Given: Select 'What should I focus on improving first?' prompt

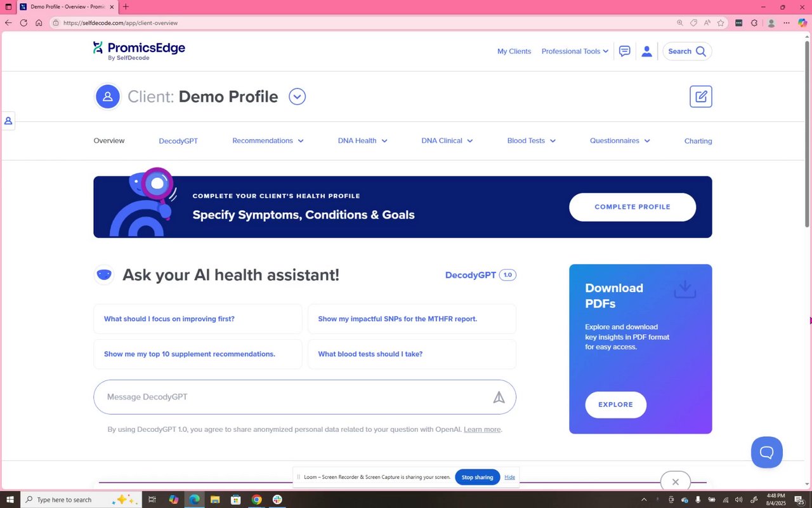Looking at the screenshot, I should pyautogui.click(x=198, y=319).
